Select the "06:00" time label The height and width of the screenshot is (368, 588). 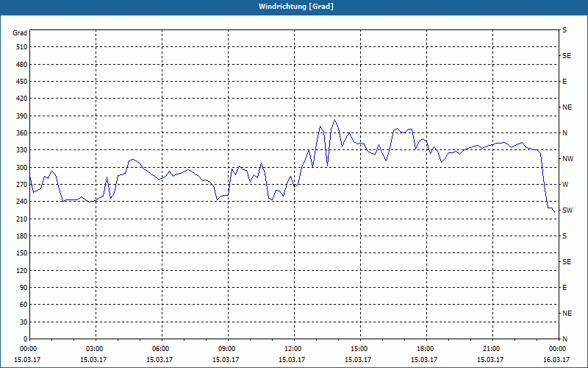click(x=162, y=349)
